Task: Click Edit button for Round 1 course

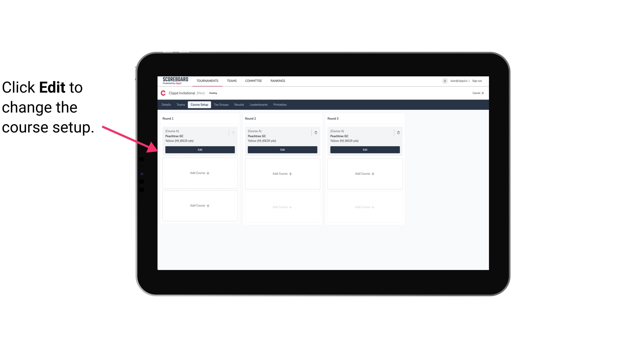Action: click(x=200, y=150)
